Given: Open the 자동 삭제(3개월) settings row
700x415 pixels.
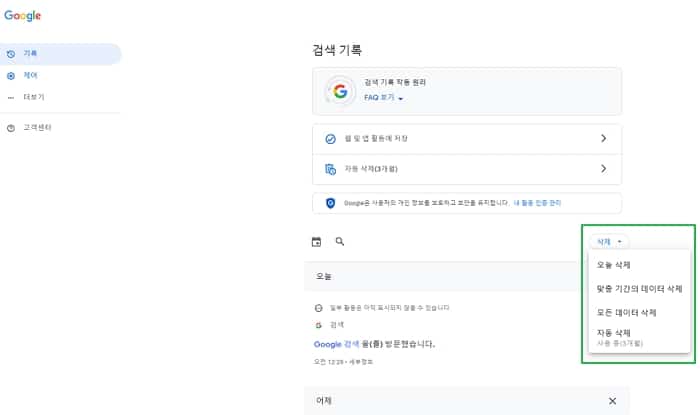Looking at the screenshot, I should pyautogui.click(x=467, y=169).
